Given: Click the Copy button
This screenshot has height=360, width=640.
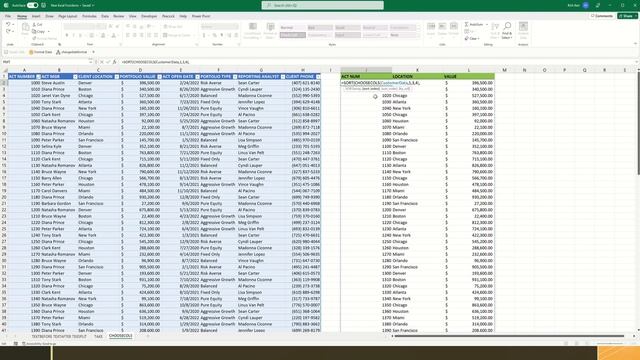Looking at the screenshot, I should tap(38, 31).
